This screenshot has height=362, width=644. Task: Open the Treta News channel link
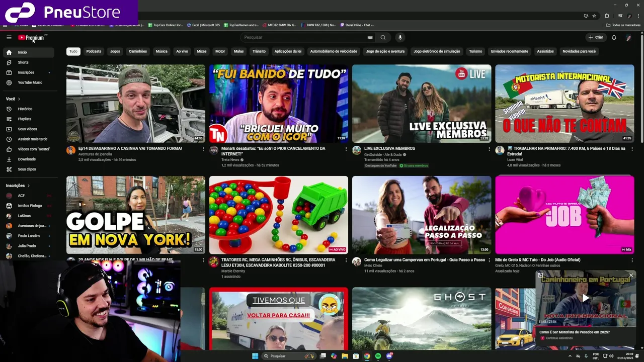(x=230, y=160)
